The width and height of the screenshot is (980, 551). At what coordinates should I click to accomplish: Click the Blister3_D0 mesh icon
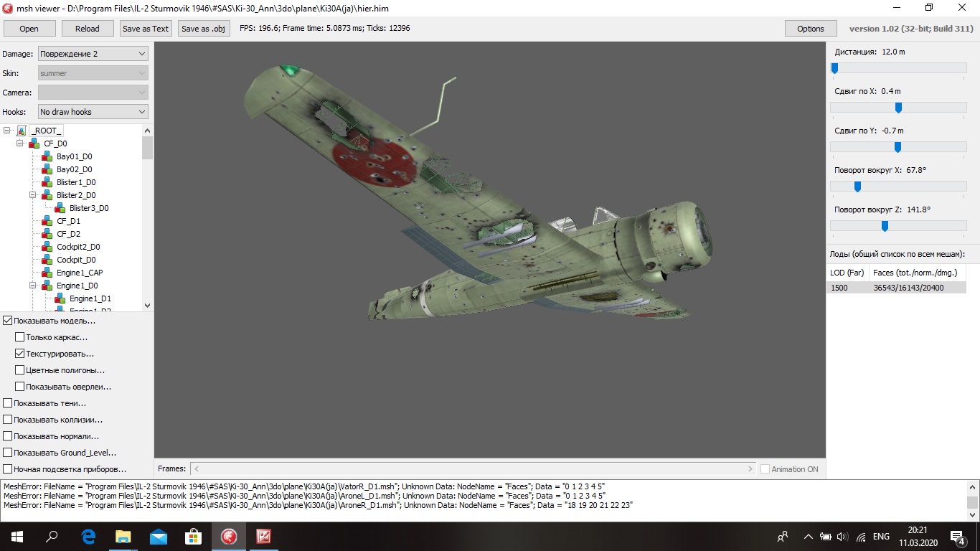pos(60,208)
